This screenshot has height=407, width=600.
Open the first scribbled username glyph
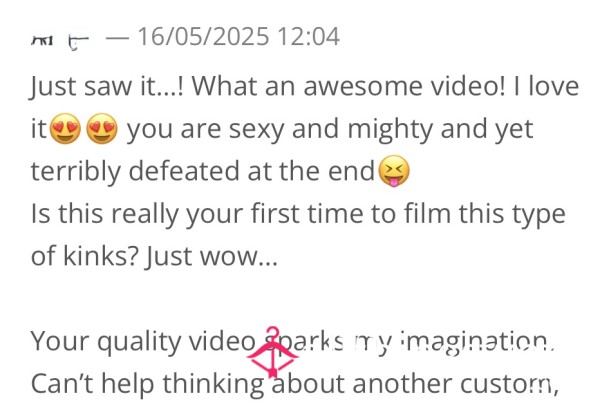(42, 40)
